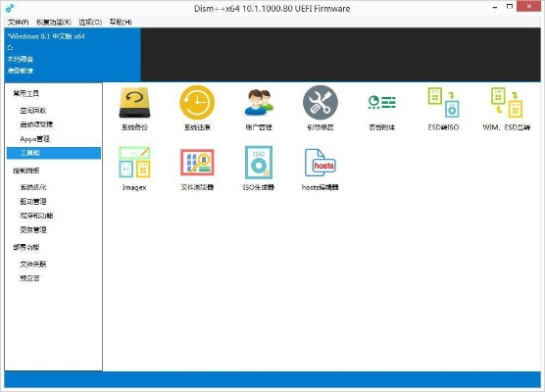Viewport: 545px width, 392px height.
Task: Open the 文件(F) menu
Action: click(x=18, y=23)
